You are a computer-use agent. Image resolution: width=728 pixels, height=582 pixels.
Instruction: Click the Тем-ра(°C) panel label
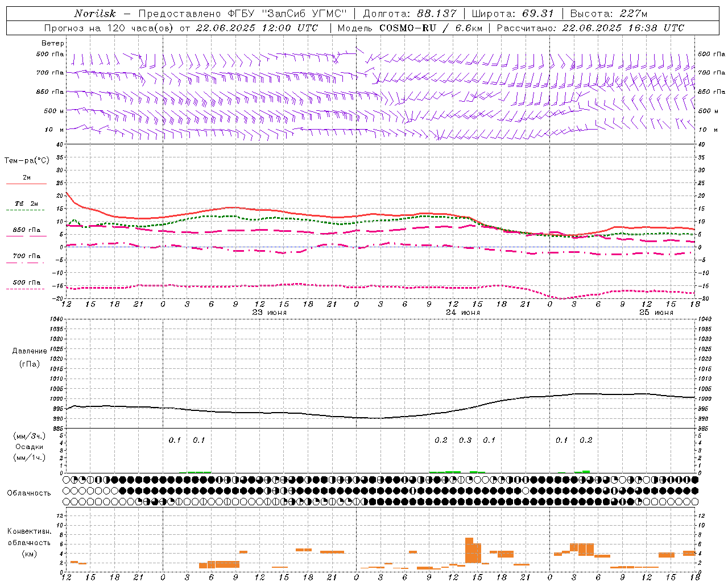(27, 161)
